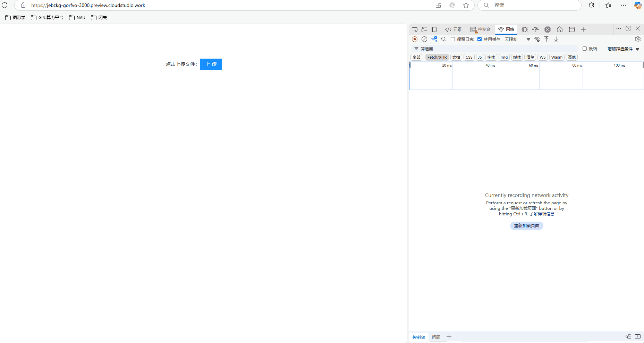
Task: Open the favorites list icon
Action: tap(608, 5)
